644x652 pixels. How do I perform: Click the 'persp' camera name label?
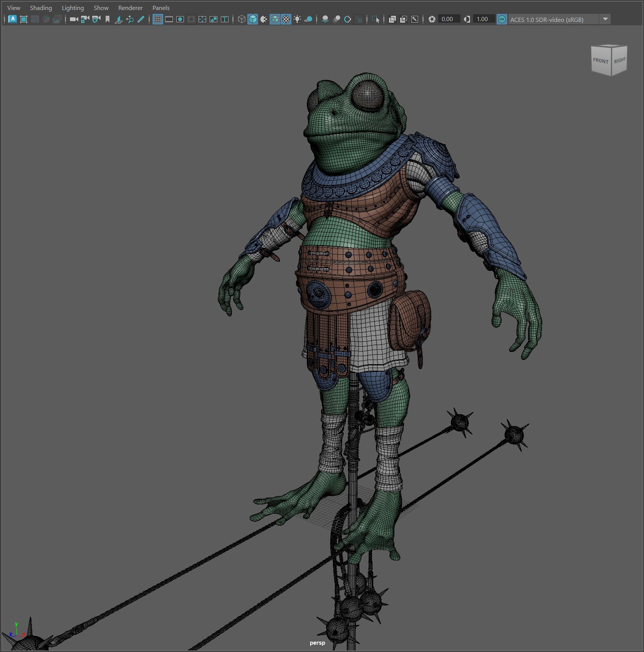(x=318, y=643)
